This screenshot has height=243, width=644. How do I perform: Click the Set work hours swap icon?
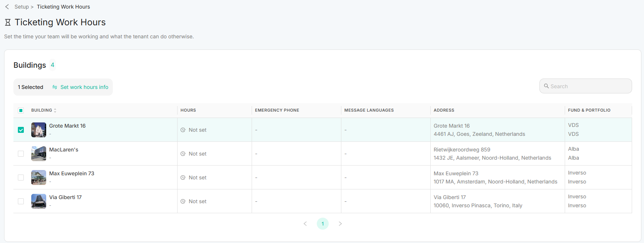tap(55, 87)
